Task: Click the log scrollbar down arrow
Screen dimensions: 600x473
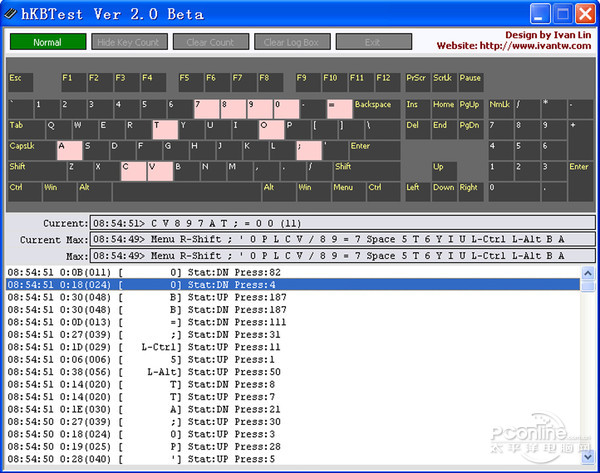Action: [x=588, y=459]
